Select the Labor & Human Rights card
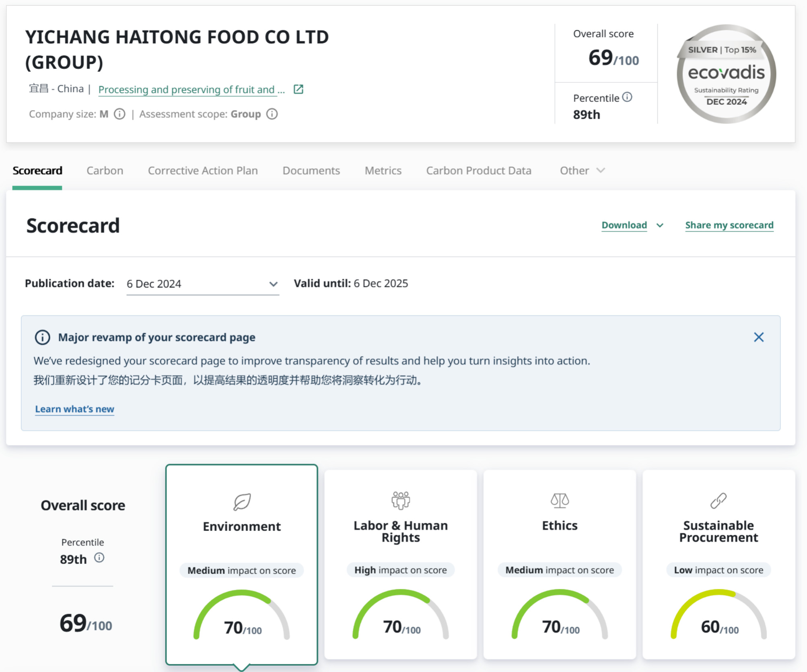807x672 pixels. (x=401, y=564)
